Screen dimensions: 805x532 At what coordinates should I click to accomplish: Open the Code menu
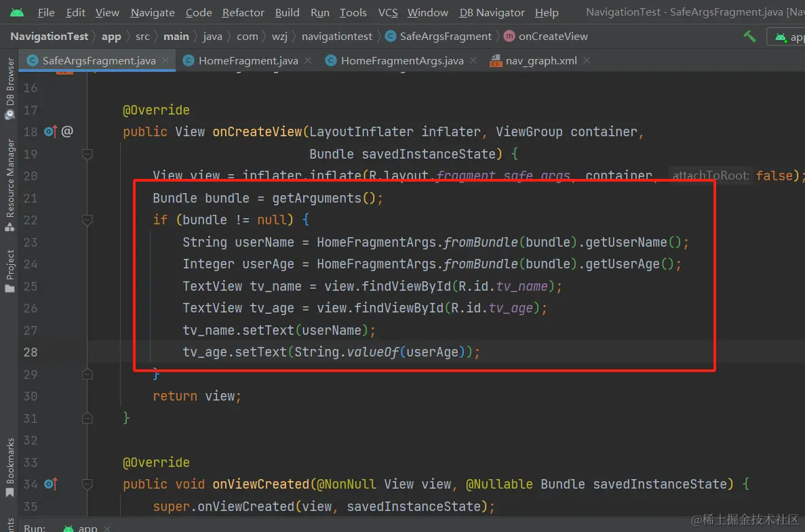click(199, 12)
